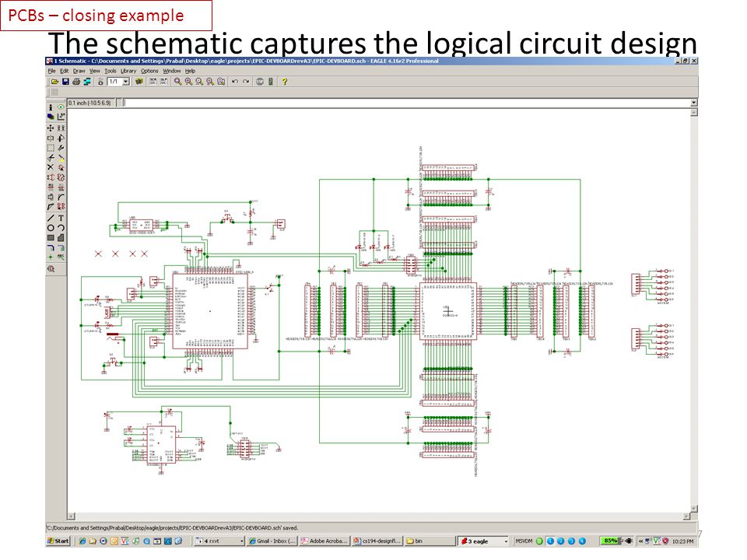The image size is (747, 560).
Task: Save the schematic with the floppy icon
Action: 65,82
